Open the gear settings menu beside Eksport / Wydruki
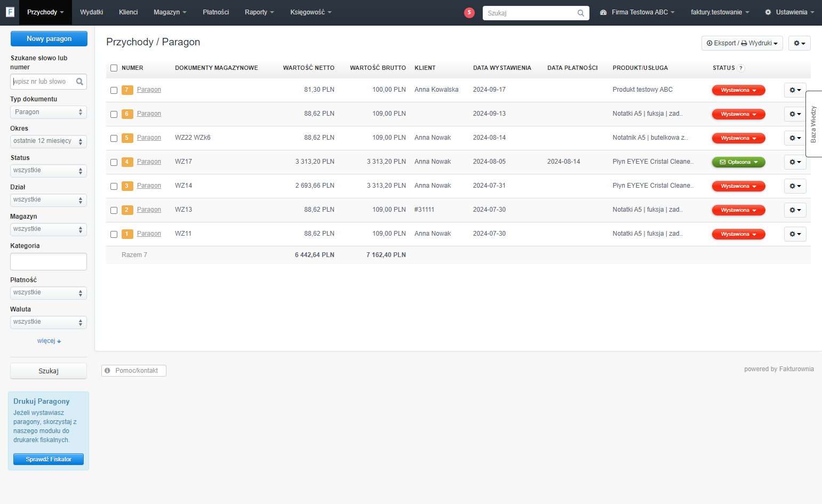 tap(799, 43)
